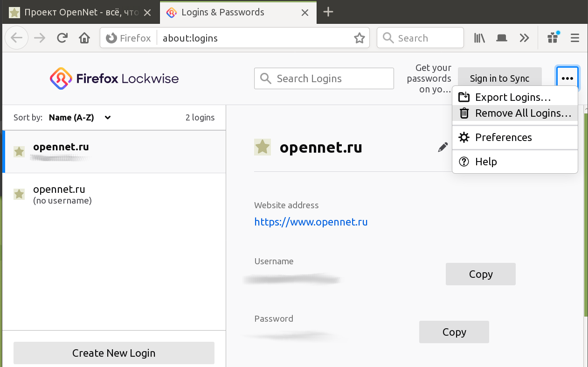This screenshot has width=588, height=367.
Task: Open the Library icon in toolbar
Action: tap(479, 38)
